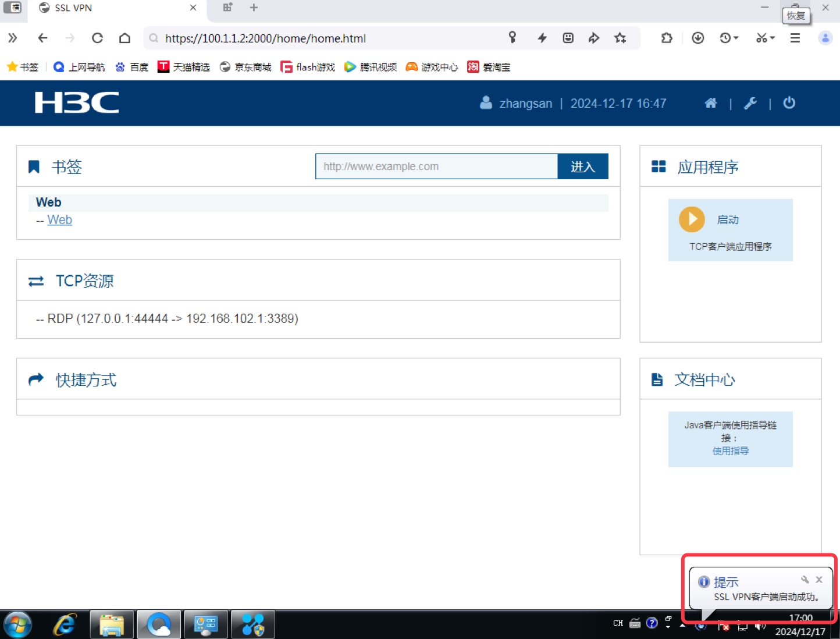The width and height of the screenshot is (840, 639).
Task: Click the RDP TCP resource entry
Action: (167, 318)
